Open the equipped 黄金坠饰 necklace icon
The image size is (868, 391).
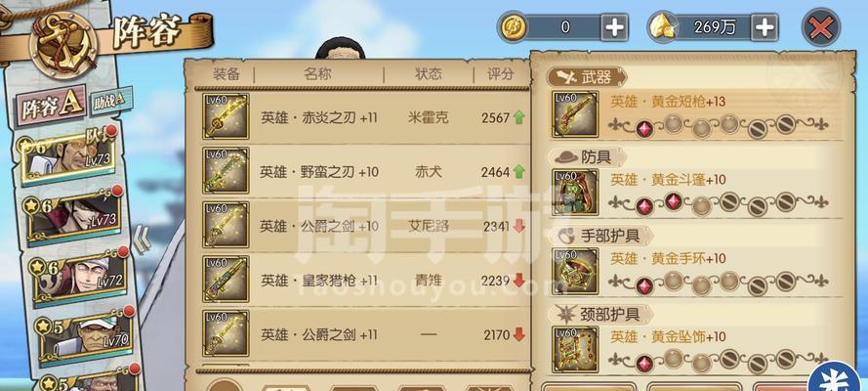(x=575, y=349)
